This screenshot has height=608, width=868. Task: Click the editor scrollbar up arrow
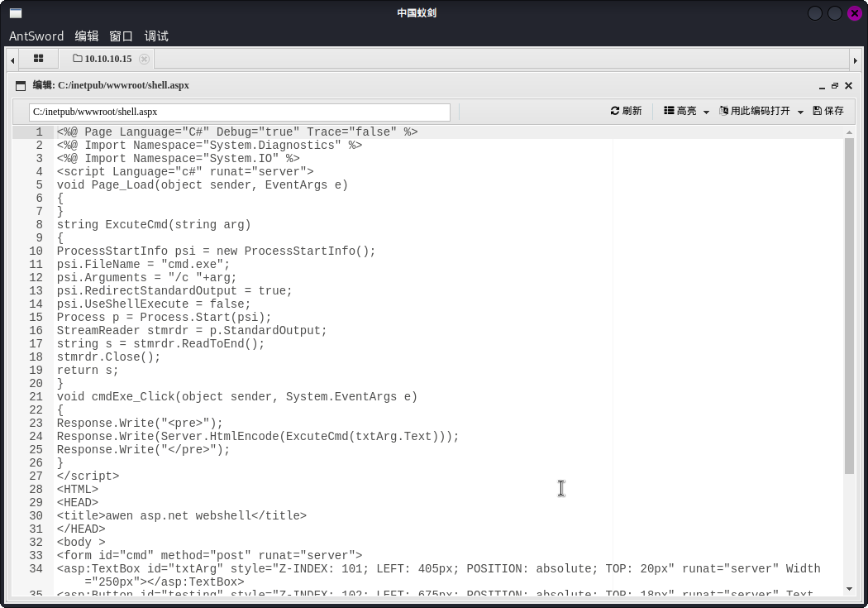pos(849,132)
